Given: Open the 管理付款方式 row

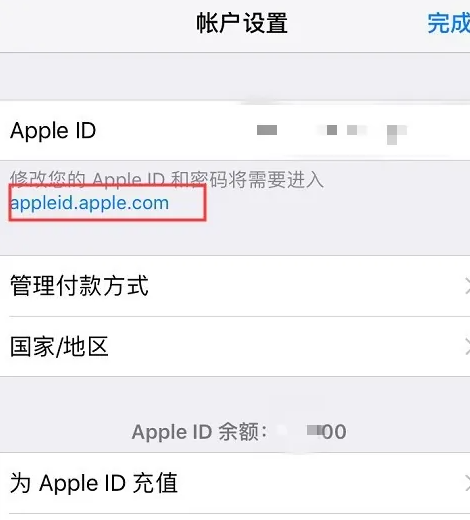Looking at the screenshot, I should [235, 286].
